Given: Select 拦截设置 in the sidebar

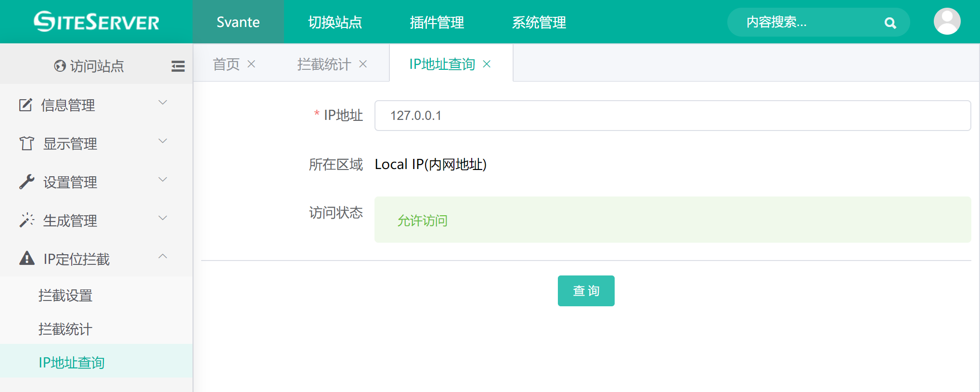Looking at the screenshot, I should [65, 295].
